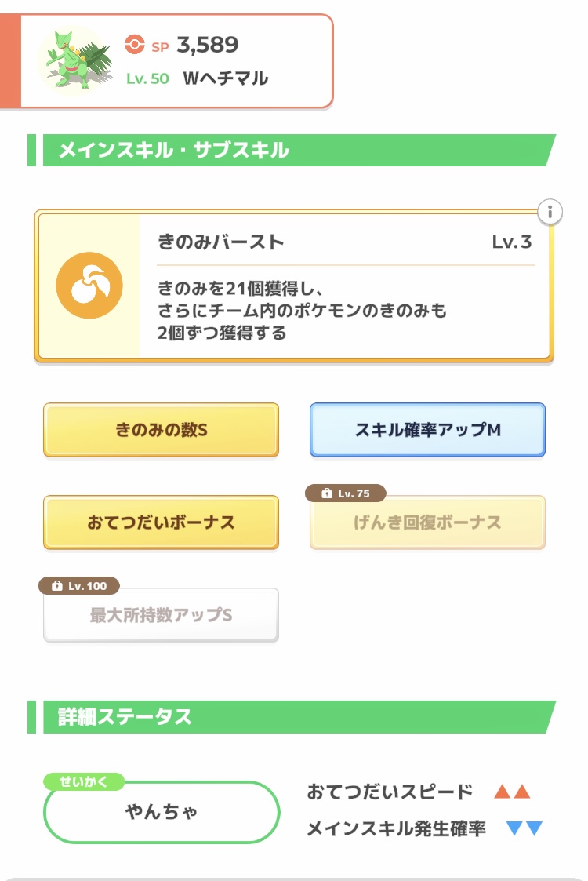Viewport: 588px width, 881px height.
Task: Tap the lock icon on Lv. 100 badge
Action: pos(57,586)
